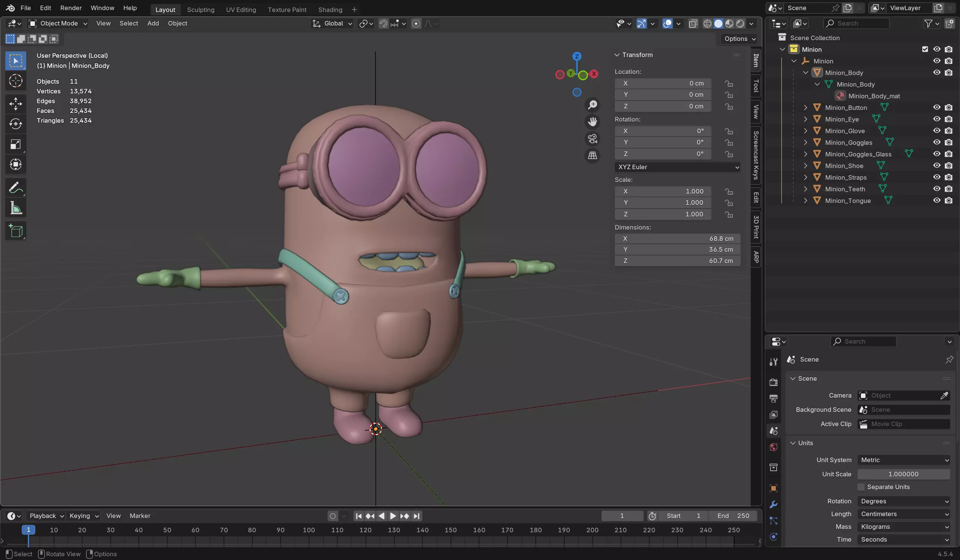The image size is (960, 560).
Task: Open the Render properties tab
Action: pyautogui.click(x=773, y=382)
